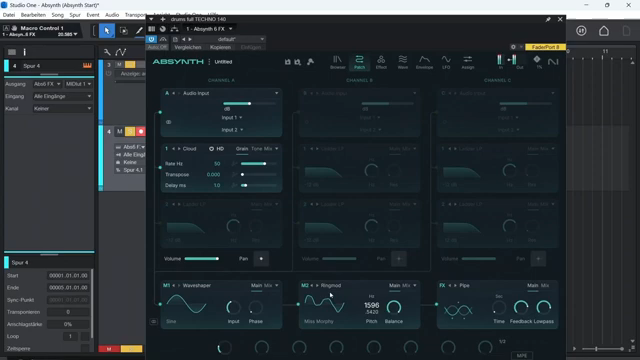
Task: Open the Absynth Envelope page
Action: click(x=424, y=62)
